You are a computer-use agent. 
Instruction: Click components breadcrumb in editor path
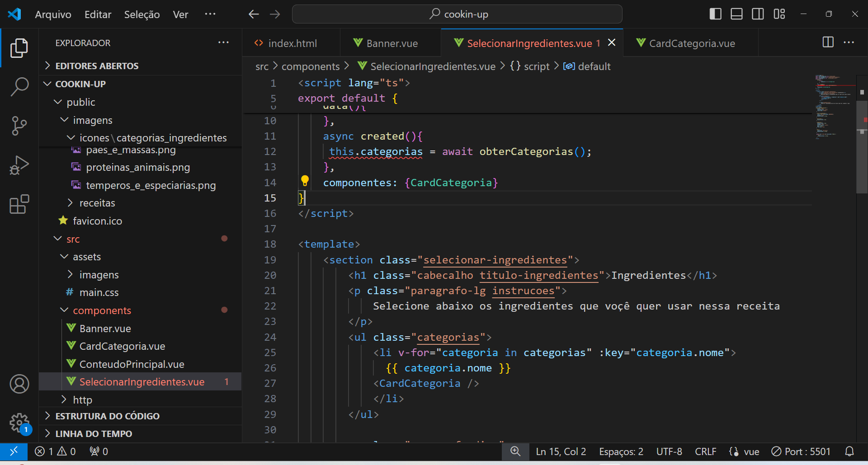tap(311, 66)
